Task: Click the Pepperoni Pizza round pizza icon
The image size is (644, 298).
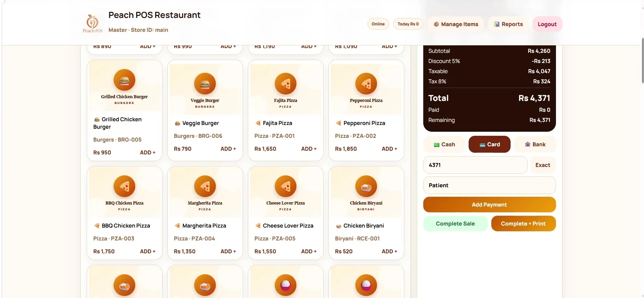Action: point(366,84)
